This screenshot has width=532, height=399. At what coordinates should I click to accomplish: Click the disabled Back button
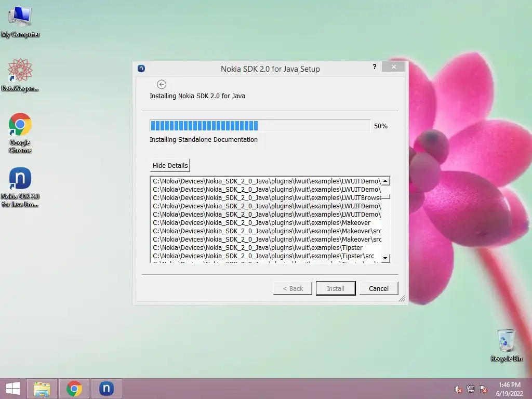click(x=292, y=288)
